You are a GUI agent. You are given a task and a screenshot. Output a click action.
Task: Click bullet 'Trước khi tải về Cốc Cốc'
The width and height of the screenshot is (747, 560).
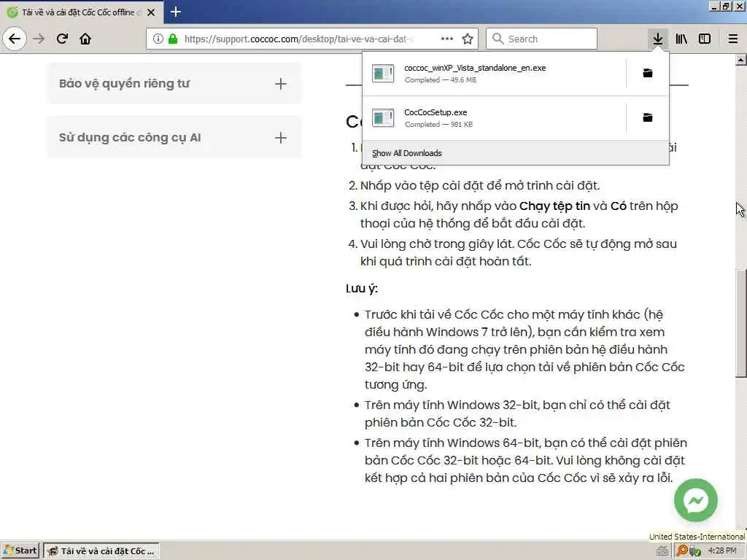click(525, 349)
